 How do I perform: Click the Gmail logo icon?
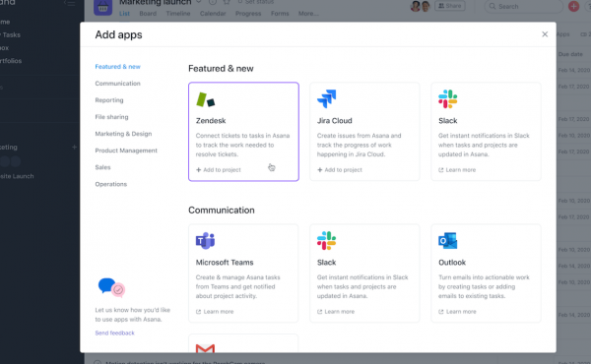point(206,348)
